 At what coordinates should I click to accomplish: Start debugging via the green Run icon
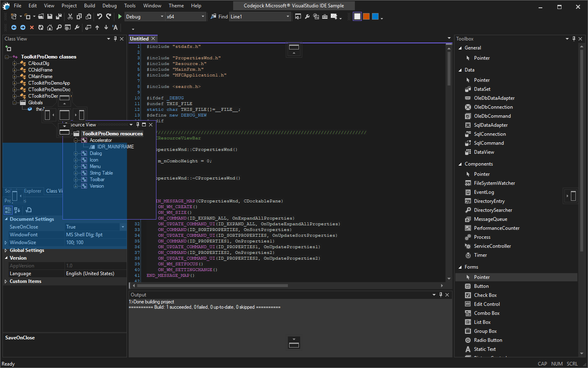(120, 16)
